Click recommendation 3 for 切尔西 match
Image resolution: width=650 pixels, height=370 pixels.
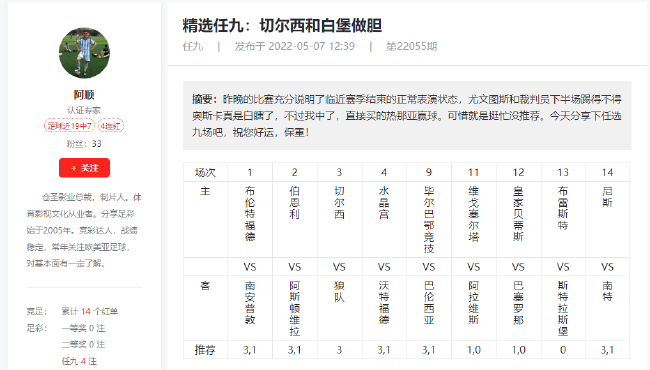(339, 350)
